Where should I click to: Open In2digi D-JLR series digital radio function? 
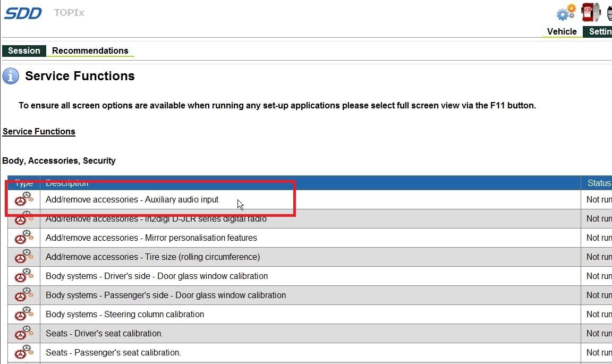click(156, 219)
